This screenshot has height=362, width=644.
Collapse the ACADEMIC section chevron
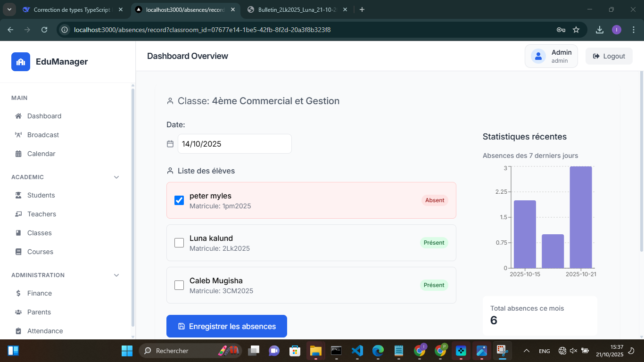[116, 177]
